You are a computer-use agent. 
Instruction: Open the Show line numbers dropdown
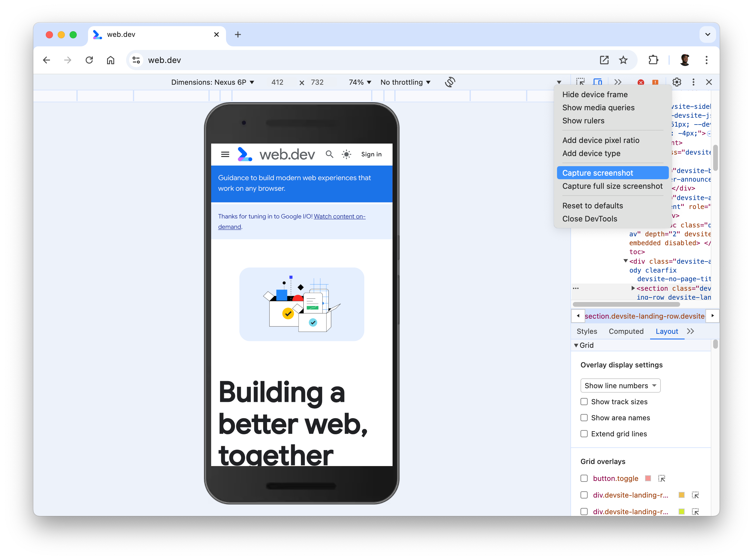[x=619, y=385]
